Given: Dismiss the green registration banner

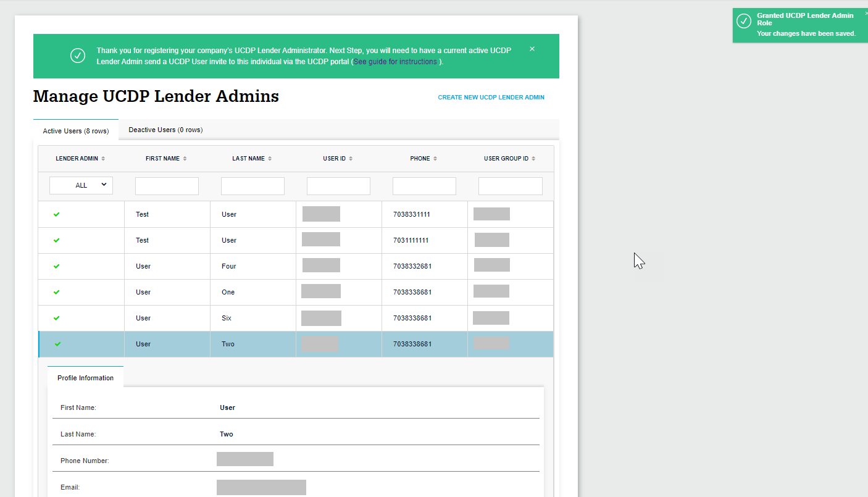Looking at the screenshot, I should (532, 48).
